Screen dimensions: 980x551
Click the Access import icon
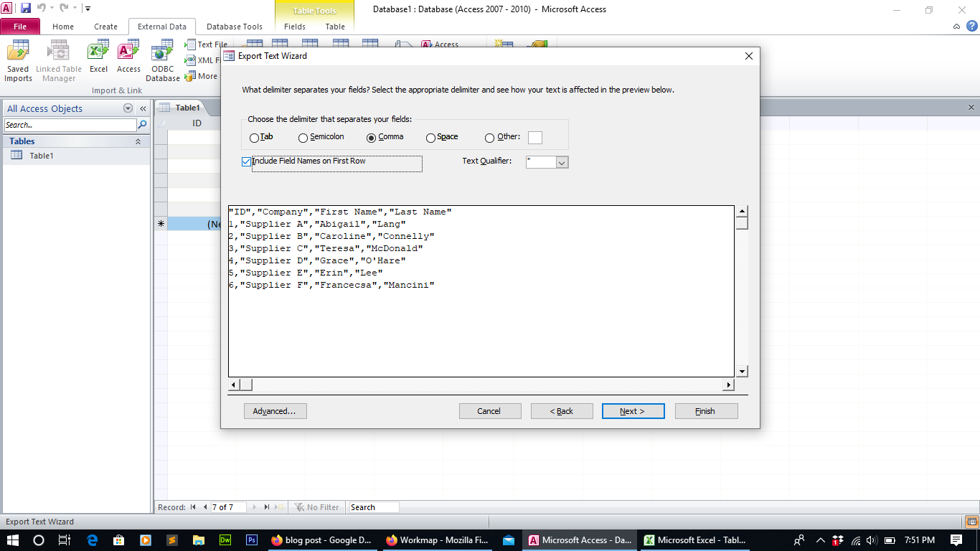coord(128,57)
